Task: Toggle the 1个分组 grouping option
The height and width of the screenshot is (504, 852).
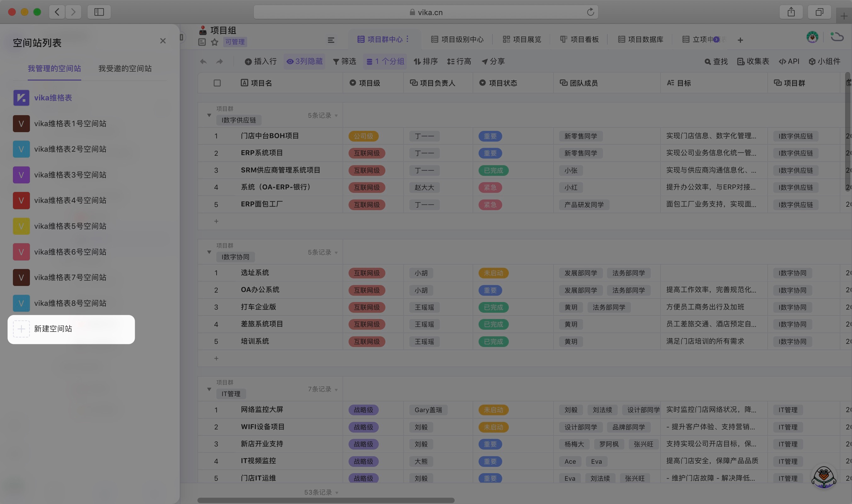Action: pyautogui.click(x=385, y=61)
